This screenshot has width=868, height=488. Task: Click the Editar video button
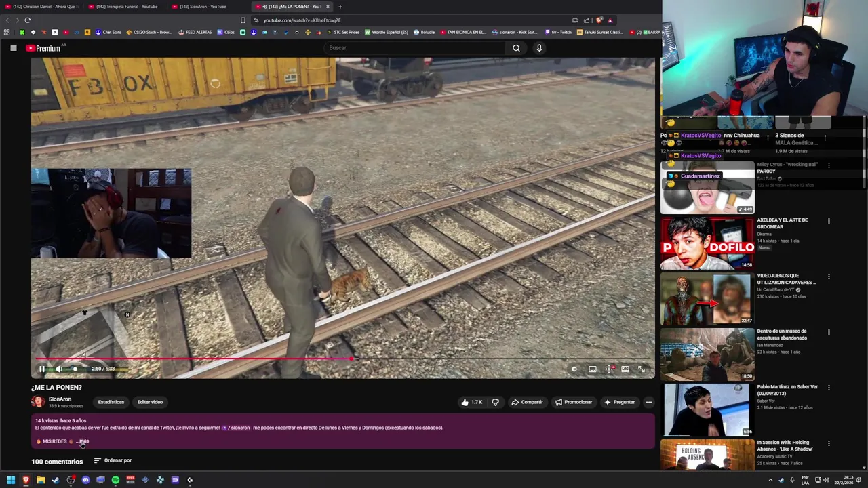coord(150,402)
